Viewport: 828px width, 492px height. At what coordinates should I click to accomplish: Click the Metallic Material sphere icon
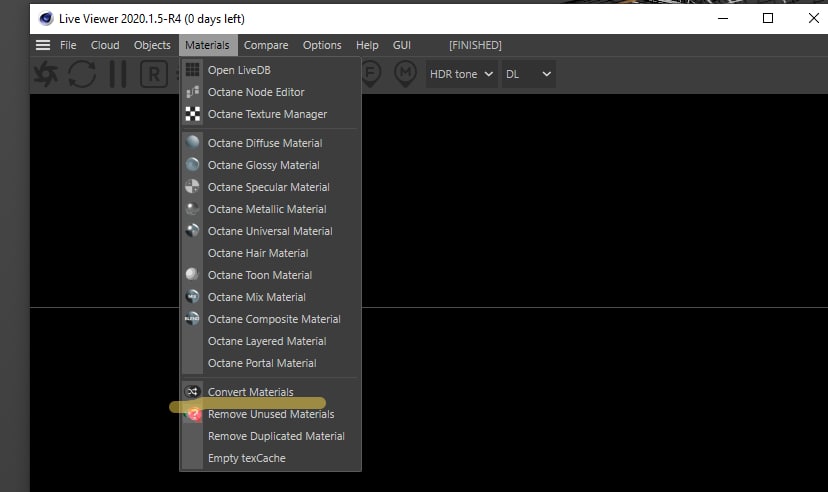coord(193,209)
